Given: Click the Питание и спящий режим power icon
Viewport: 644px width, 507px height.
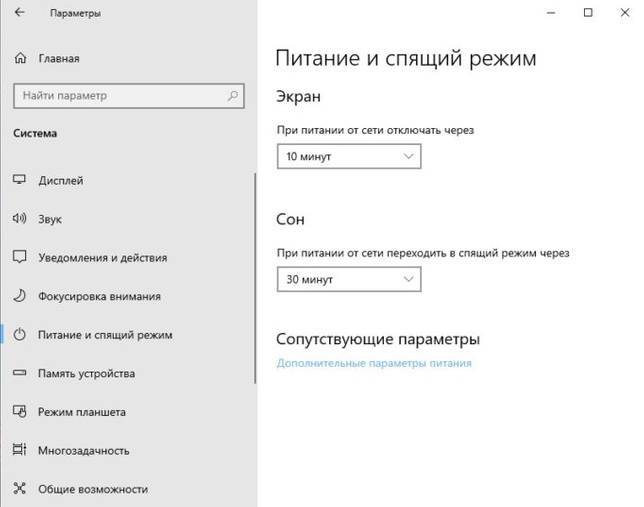Looking at the screenshot, I should (19, 334).
